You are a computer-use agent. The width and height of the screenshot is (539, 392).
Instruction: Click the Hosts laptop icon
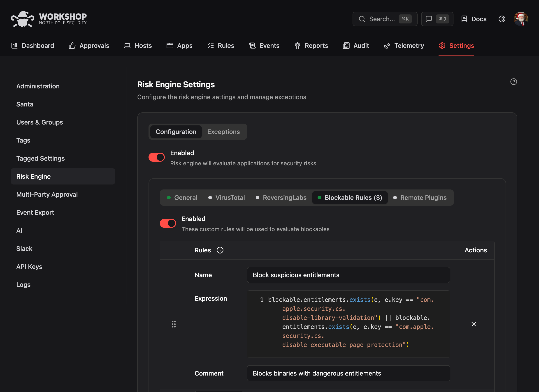click(x=127, y=46)
